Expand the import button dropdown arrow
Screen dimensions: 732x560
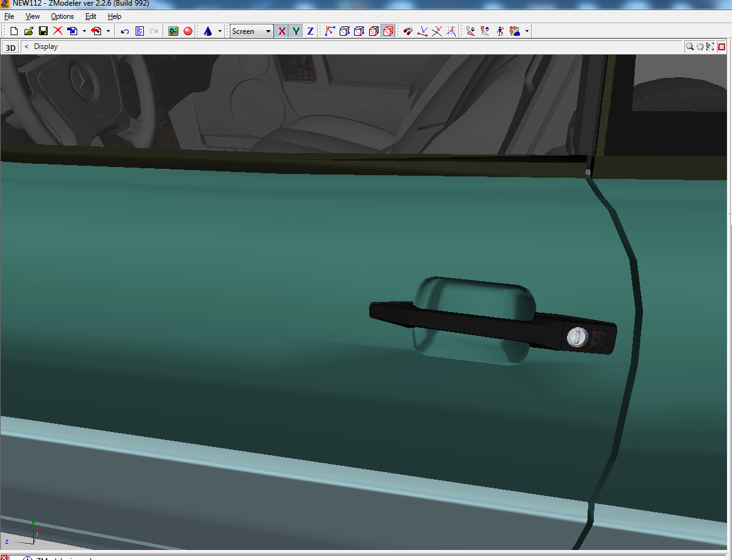pos(84,31)
